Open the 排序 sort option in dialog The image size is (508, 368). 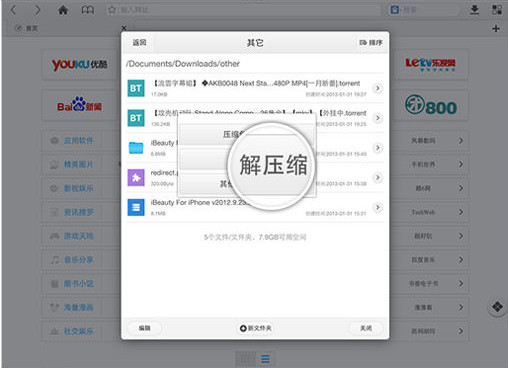pyautogui.click(x=371, y=43)
